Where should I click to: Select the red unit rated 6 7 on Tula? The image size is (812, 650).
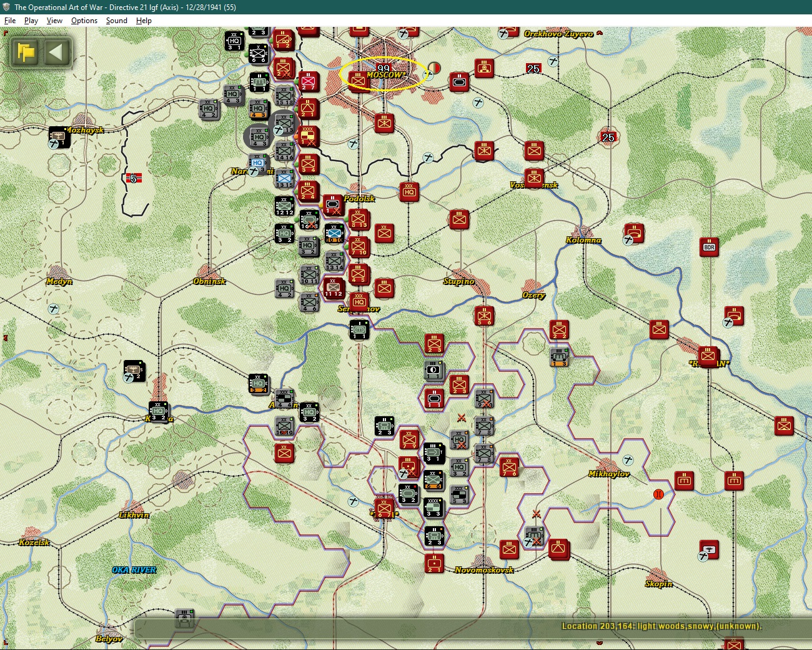tap(384, 508)
